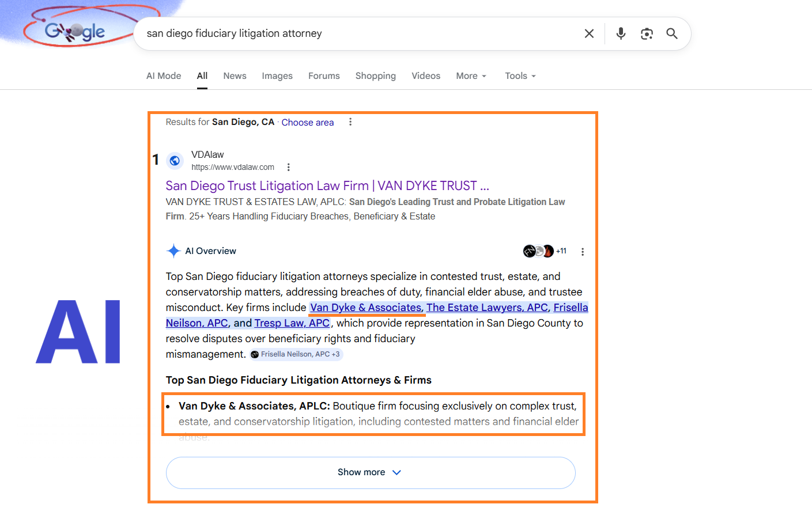Image resolution: width=812 pixels, height=523 pixels.
Task: Click the https://www.vdalaw.com URL text
Action: point(233,167)
